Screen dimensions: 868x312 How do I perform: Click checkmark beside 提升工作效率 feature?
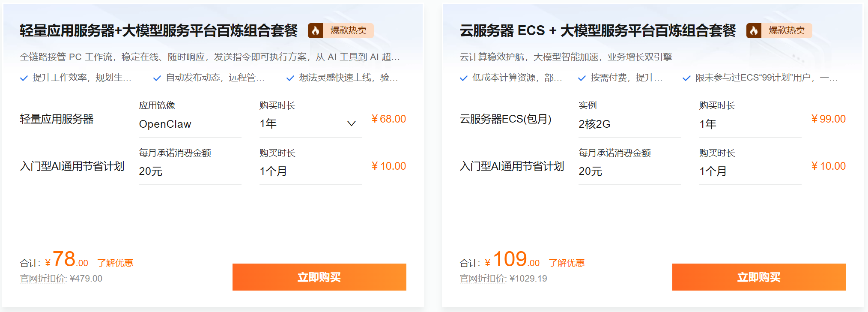tap(24, 78)
